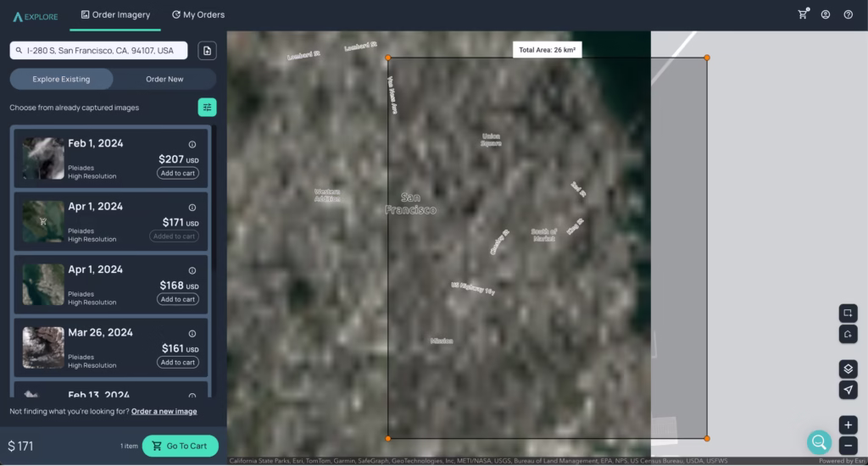
Task: Click the locate me navigation arrow
Action: [848, 390]
